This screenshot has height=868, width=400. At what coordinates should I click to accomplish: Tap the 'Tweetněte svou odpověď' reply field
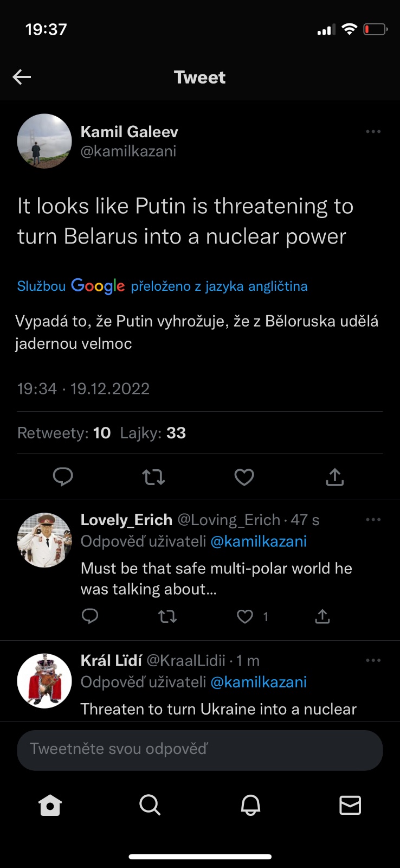pyautogui.click(x=199, y=750)
